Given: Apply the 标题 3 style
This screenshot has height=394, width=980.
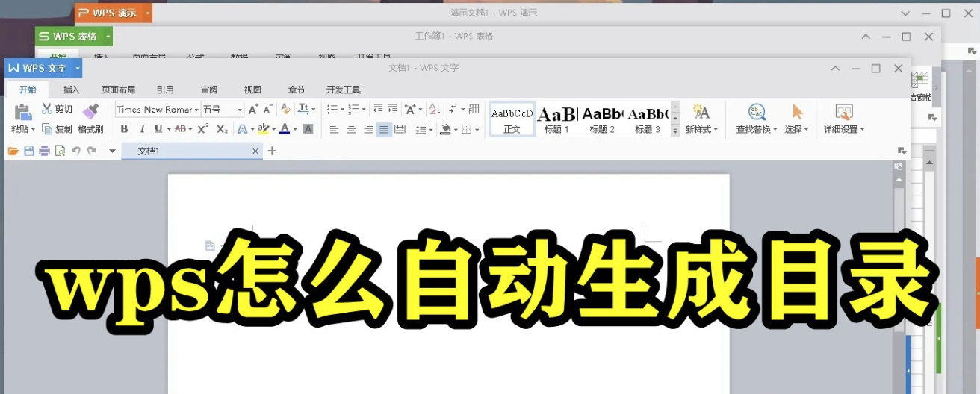Looking at the screenshot, I should (x=648, y=119).
